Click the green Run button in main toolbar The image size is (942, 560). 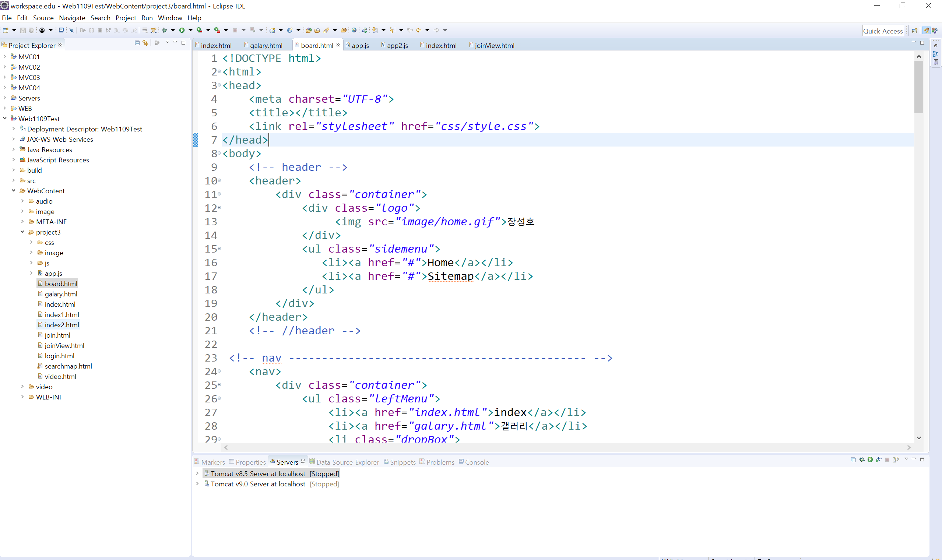(182, 30)
